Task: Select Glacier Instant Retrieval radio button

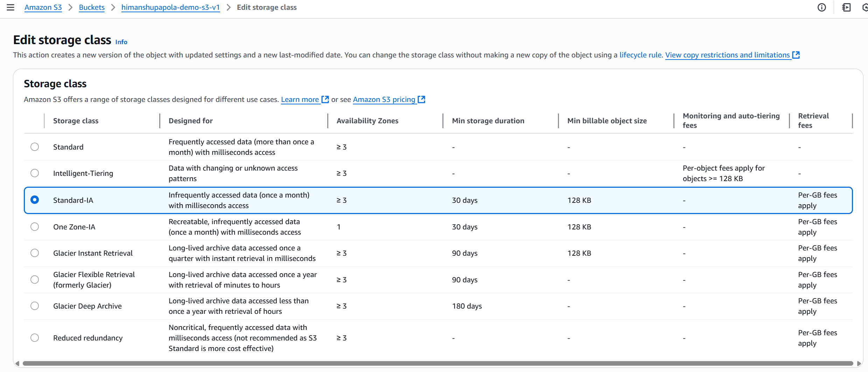Action: [x=35, y=253]
